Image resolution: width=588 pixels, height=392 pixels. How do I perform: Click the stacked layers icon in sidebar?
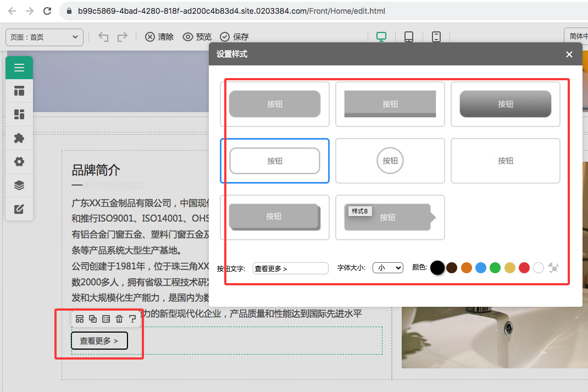(19, 185)
